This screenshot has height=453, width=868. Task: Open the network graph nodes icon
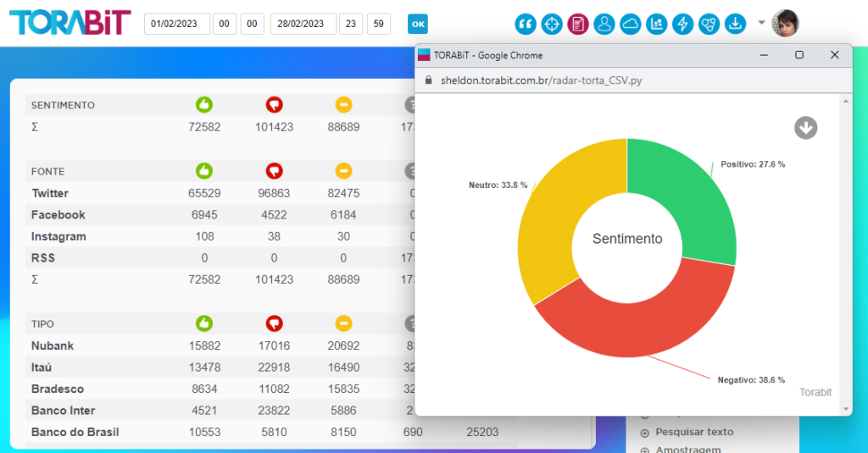[709, 24]
